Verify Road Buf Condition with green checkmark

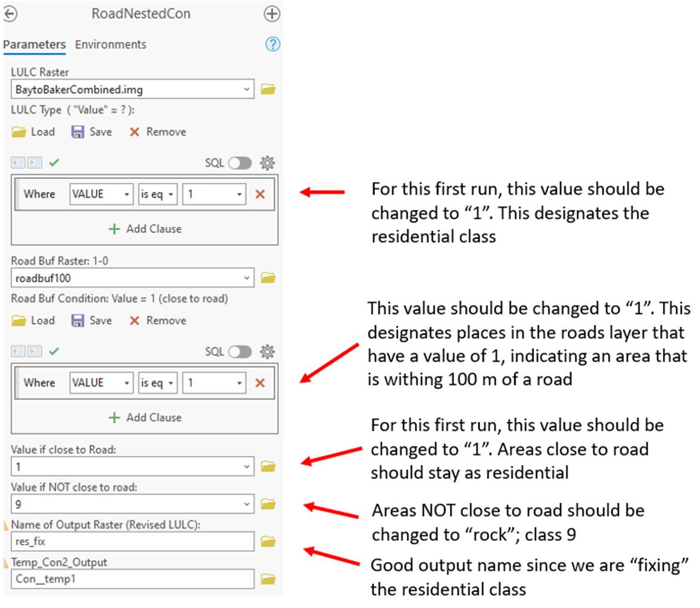pyautogui.click(x=54, y=351)
